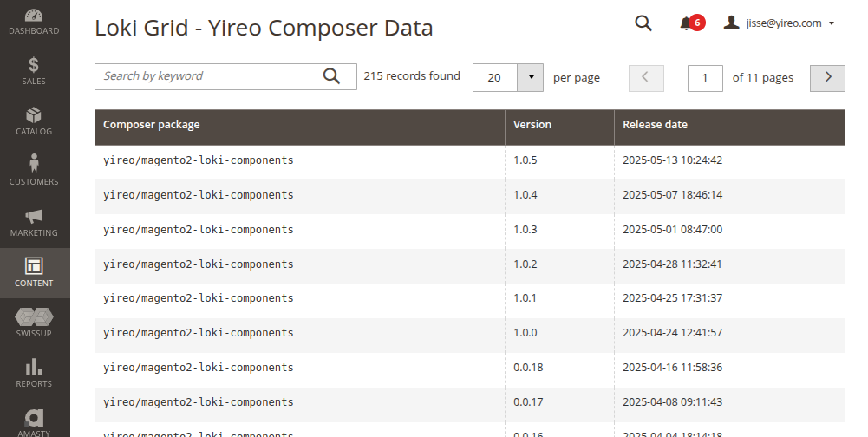This screenshot has width=868, height=437.
Task: Open the global search magnifier in header
Action: [x=643, y=23]
